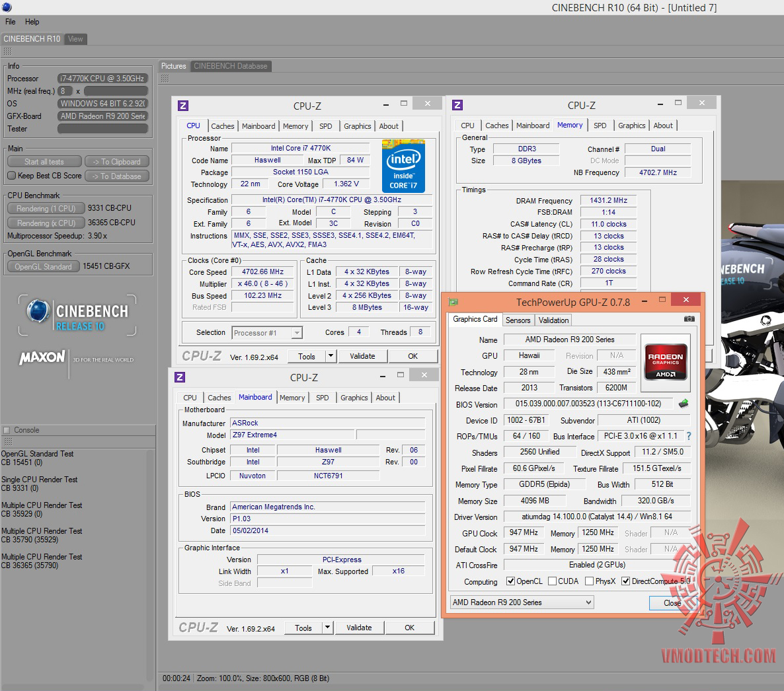
Task: Click To Database button
Action: pos(117,176)
